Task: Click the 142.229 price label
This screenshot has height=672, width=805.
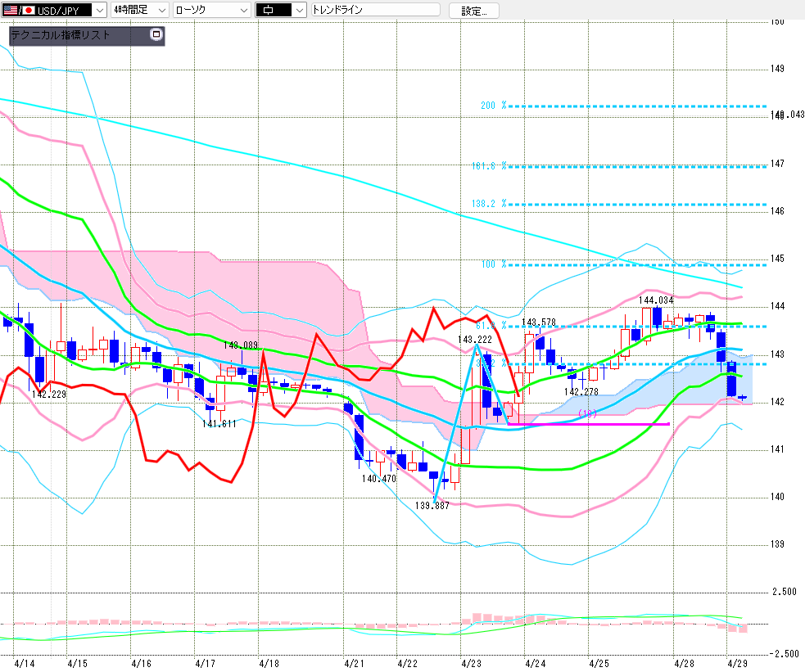Action: (x=49, y=395)
